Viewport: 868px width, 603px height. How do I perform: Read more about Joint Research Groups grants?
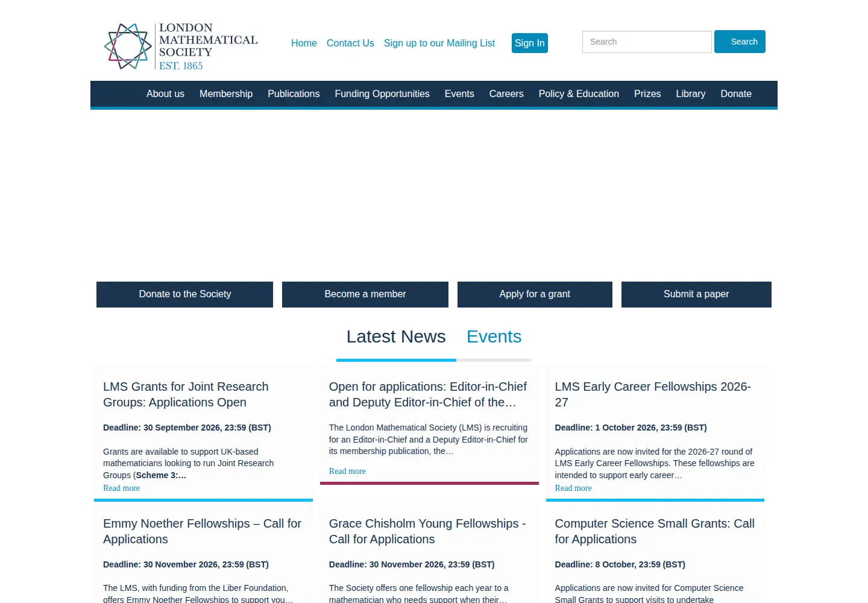point(122,488)
